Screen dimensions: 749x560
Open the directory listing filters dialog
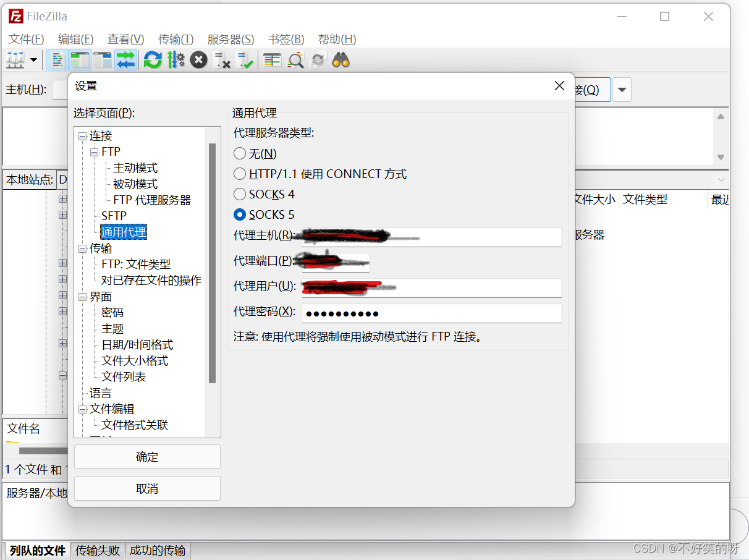coord(272,60)
